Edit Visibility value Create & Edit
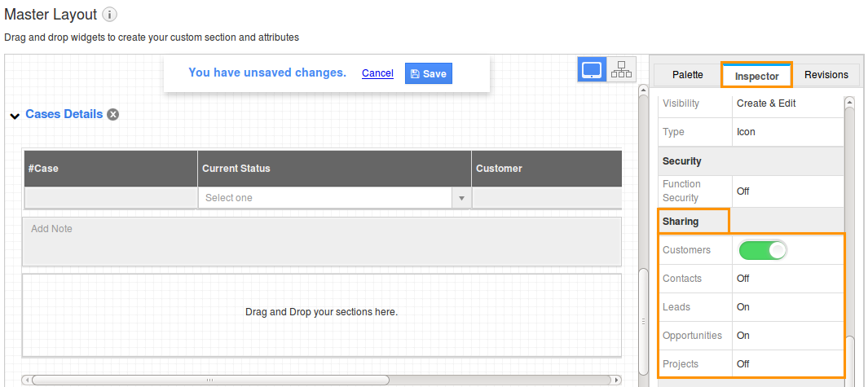Screen dimensions: 868x387 coord(766,103)
